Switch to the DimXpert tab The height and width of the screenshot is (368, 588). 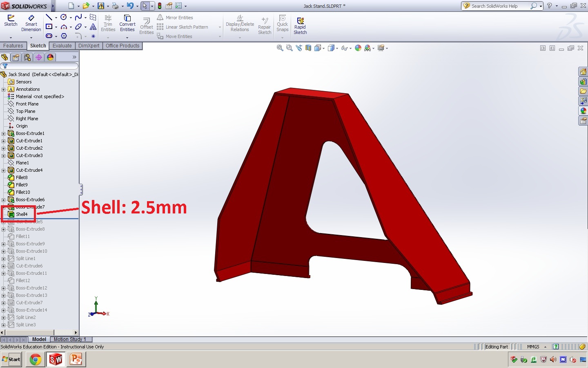tap(89, 46)
